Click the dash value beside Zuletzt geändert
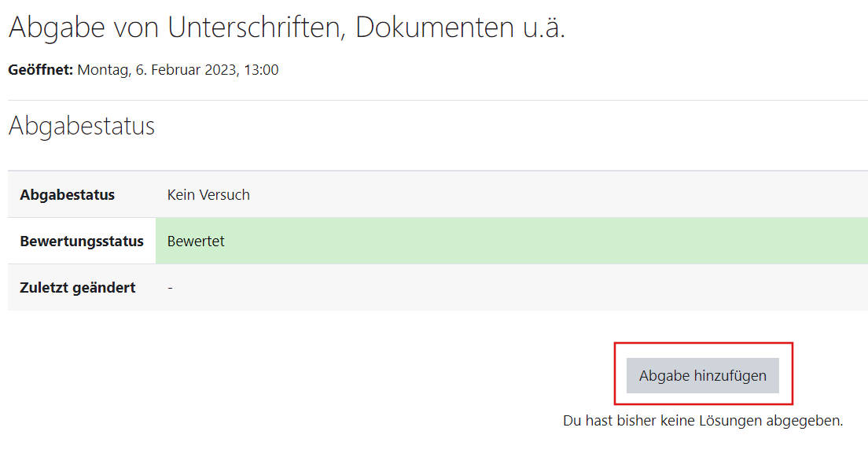The image size is (868, 457). [170, 288]
